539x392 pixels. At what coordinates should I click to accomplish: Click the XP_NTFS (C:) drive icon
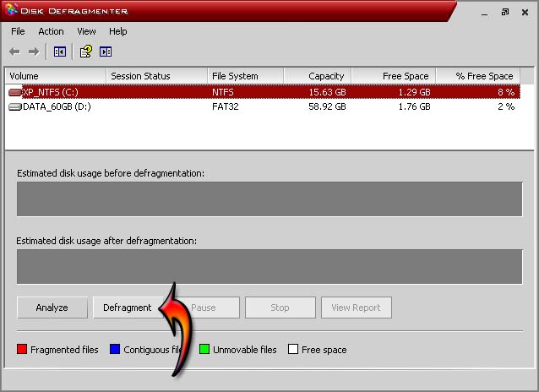[x=15, y=92]
